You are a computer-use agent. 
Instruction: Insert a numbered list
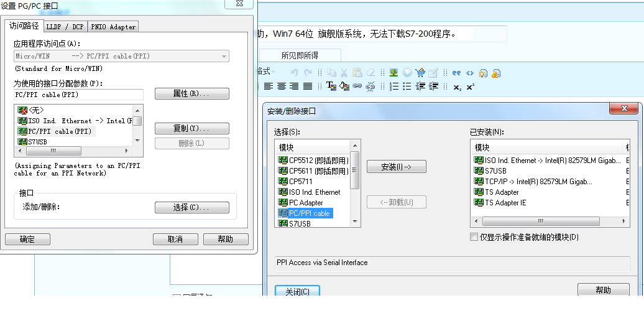tap(394, 86)
